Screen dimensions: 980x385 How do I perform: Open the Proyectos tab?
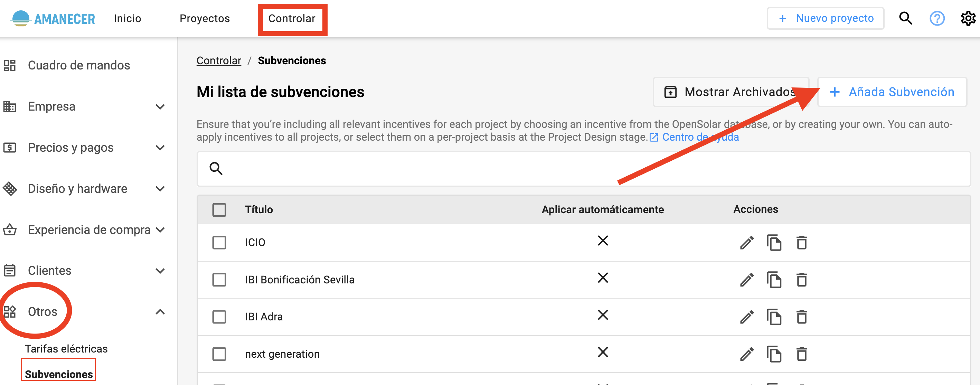click(205, 19)
